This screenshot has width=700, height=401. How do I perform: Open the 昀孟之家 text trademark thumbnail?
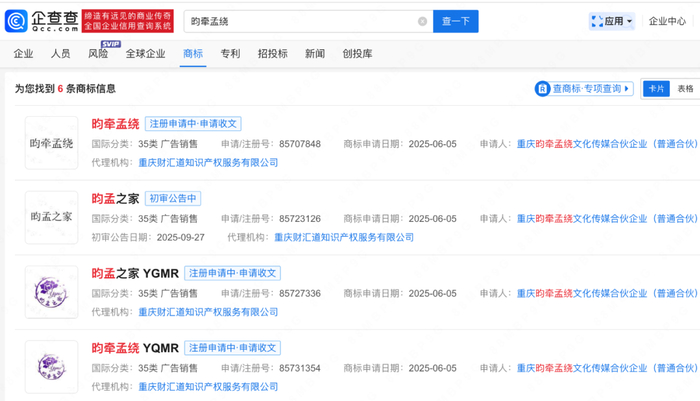pos(51,217)
